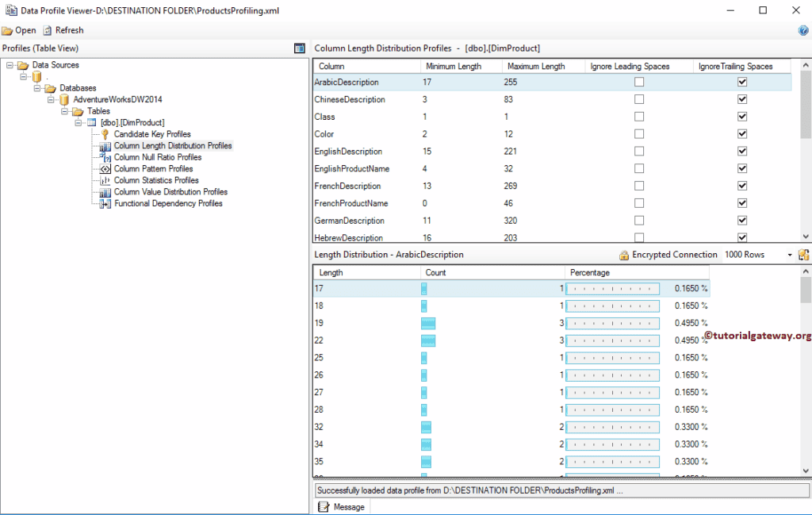Click the table view icon beside Profiles header
This screenshot has width=812, height=515.
pos(298,48)
